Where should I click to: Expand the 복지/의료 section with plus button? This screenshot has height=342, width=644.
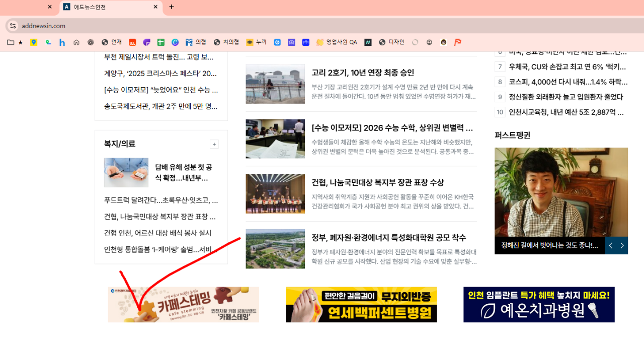pyautogui.click(x=214, y=145)
